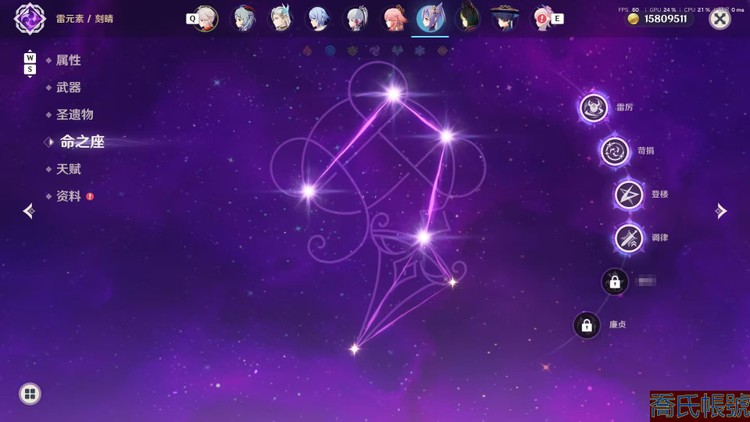Open the 资料 profile page
The image size is (750, 422).
point(68,196)
